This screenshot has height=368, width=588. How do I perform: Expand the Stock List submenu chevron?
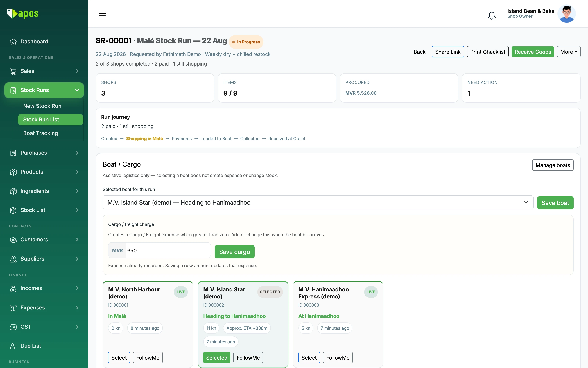pos(77,210)
